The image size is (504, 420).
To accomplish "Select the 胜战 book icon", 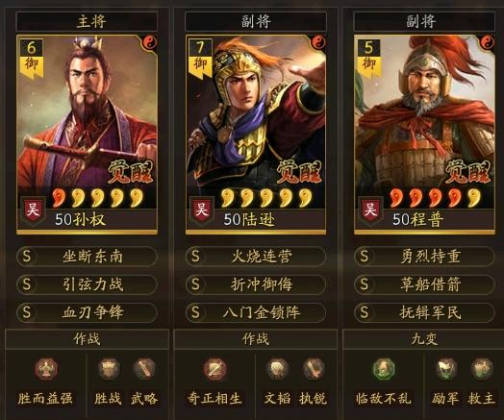I will coord(109,369).
